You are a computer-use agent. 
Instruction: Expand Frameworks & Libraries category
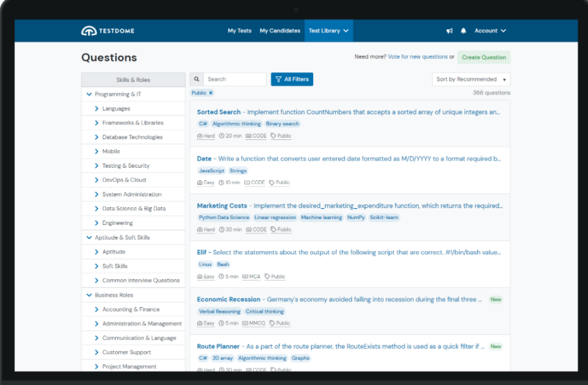(x=96, y=123)
